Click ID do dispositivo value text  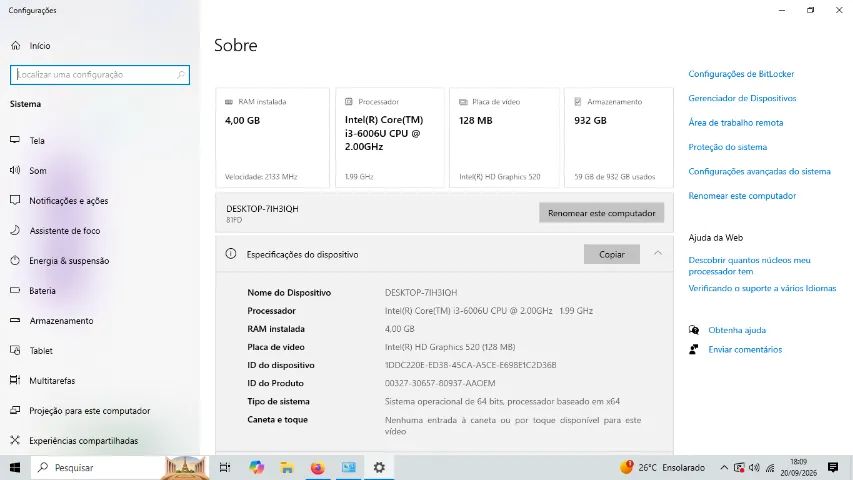point(471,365)
